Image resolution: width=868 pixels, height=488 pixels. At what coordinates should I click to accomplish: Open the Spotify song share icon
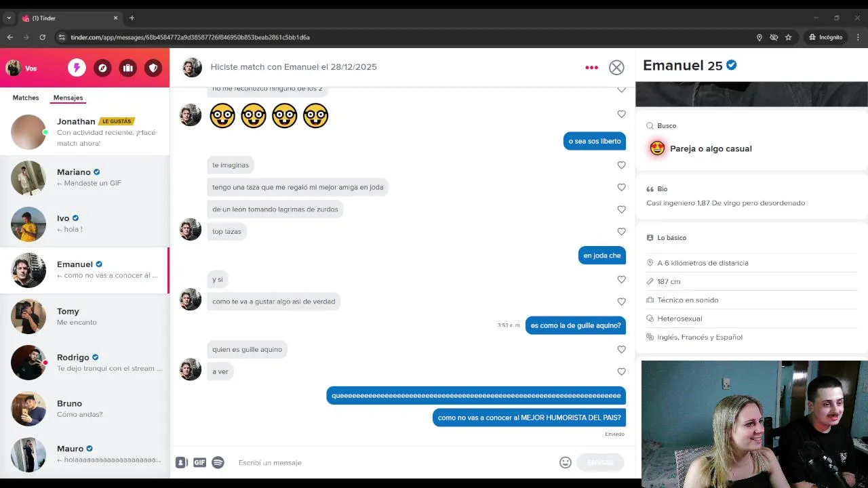pos(218,462)
